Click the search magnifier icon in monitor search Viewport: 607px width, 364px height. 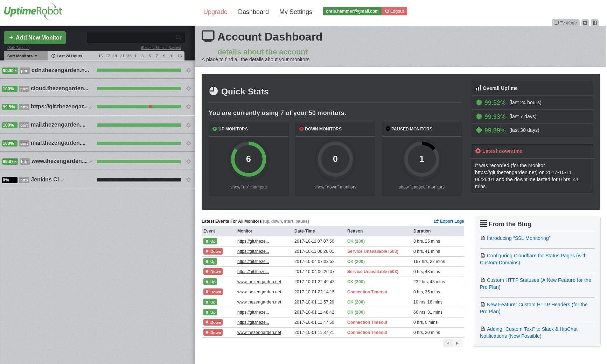pyautogui.click(x=179, y=37)
